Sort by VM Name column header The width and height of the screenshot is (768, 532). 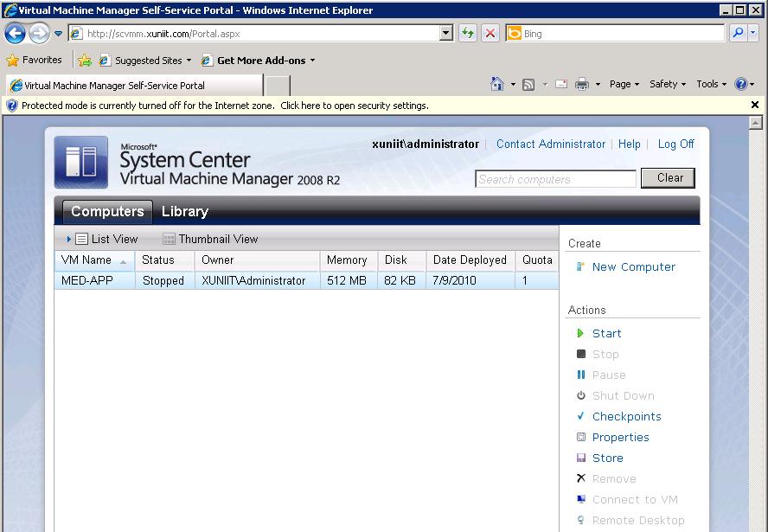[94, 260]
